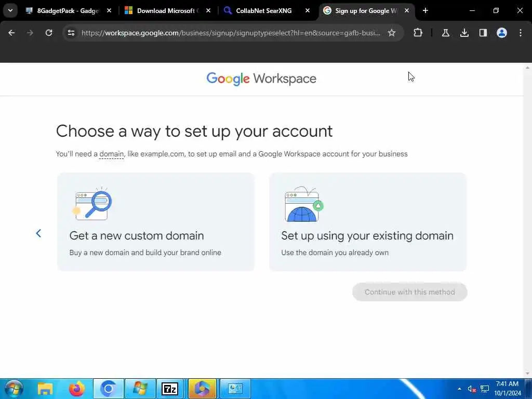This screenshot has height=399, width=532.
Task: Click the globe illustration on existing domain card
Action: pyautogui.click(x=304, y=204)
